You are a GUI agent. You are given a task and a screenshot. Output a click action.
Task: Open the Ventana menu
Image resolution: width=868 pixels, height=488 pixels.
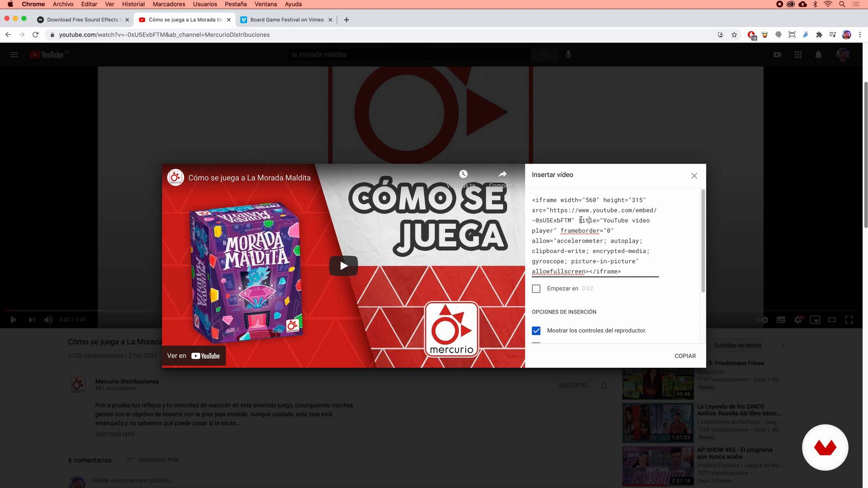265,4
